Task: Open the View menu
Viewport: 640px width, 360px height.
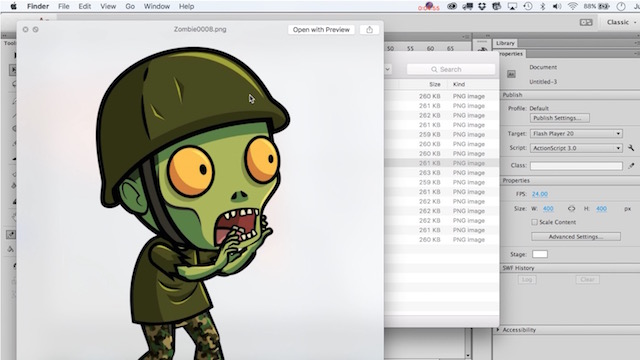Action: click(x=108, y=6)
